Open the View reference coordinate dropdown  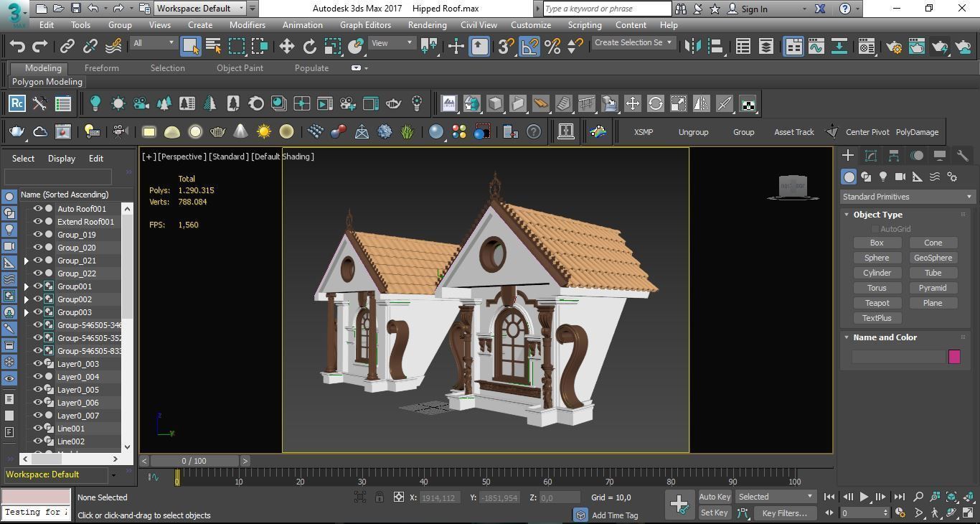click(x=392, y=43)
